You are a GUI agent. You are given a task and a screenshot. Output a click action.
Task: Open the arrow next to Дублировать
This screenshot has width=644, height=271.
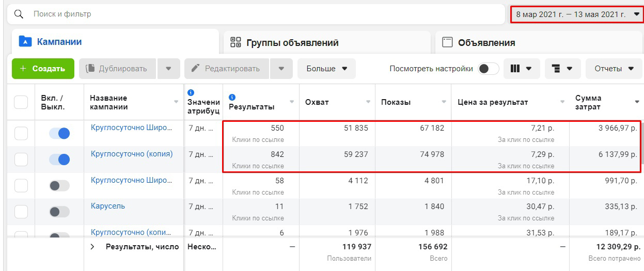point(168,69)
